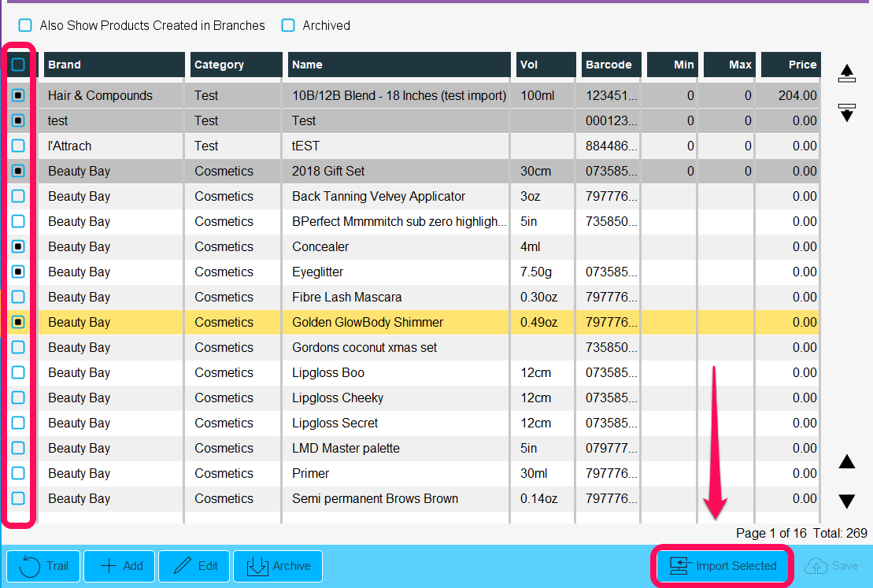Uncheck the Golden GlowBody Shimmer row checkbox
This screenshot has width=873, height=588.
point(18,322)
